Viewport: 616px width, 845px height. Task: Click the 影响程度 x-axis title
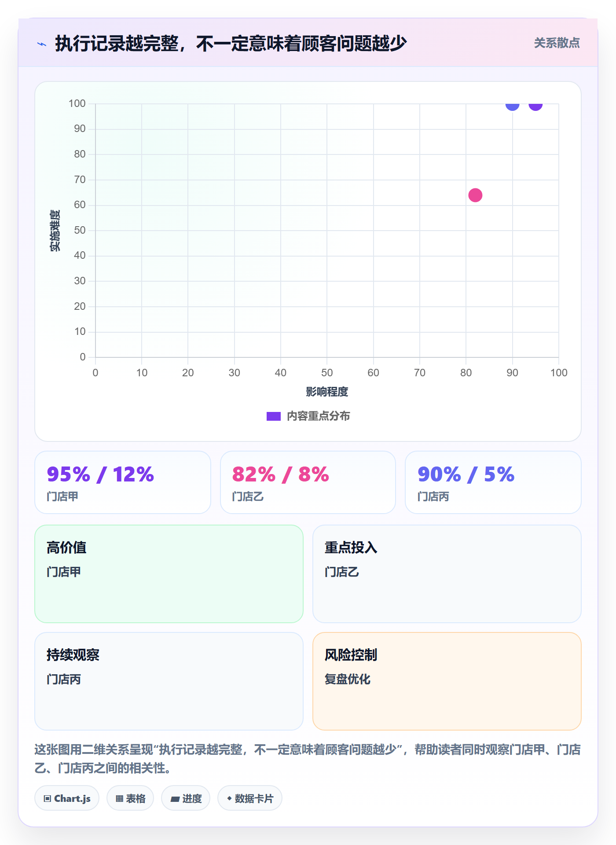point(327,392)
